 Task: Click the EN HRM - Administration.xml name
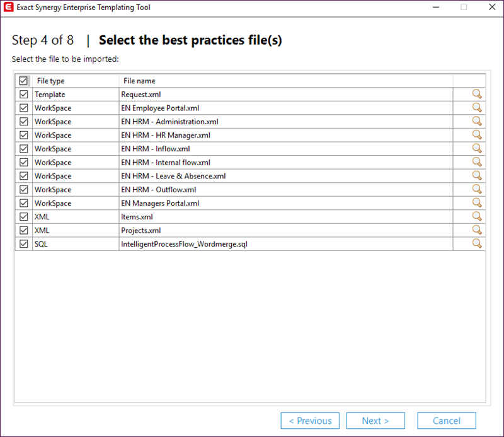(x=286, y=121)
